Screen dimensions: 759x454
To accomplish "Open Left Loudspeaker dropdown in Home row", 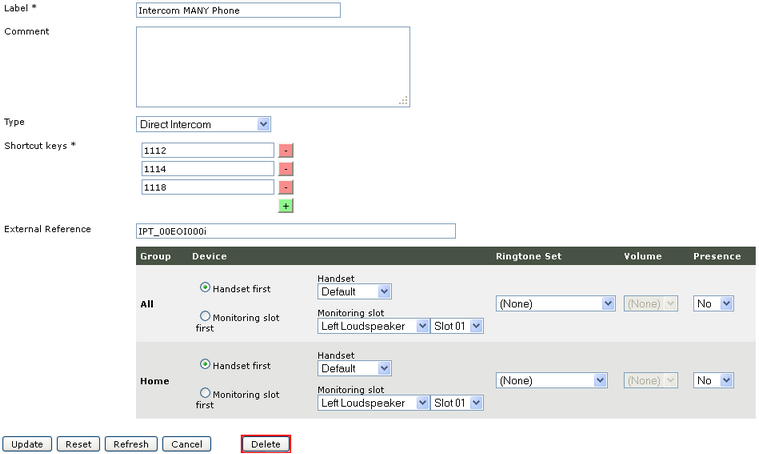I will [373, 403].
